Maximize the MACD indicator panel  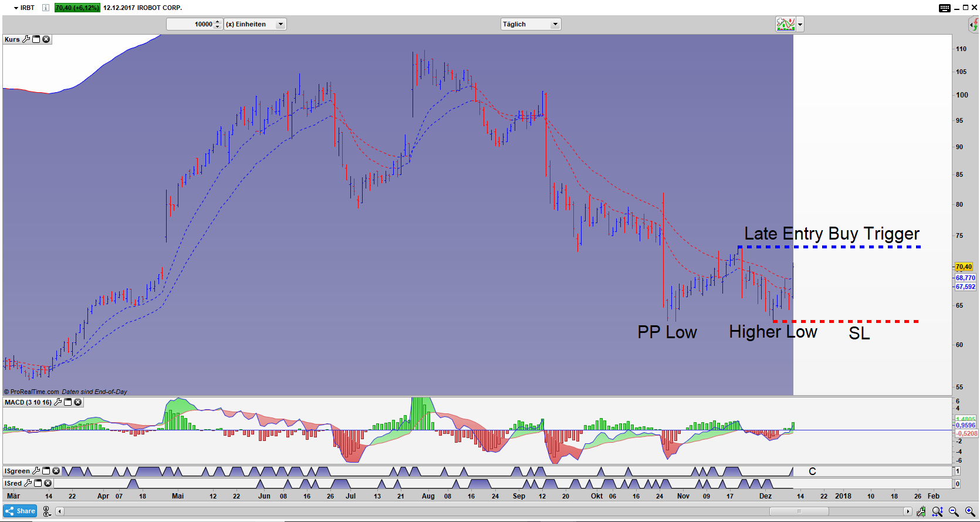[x=67, y=402]
